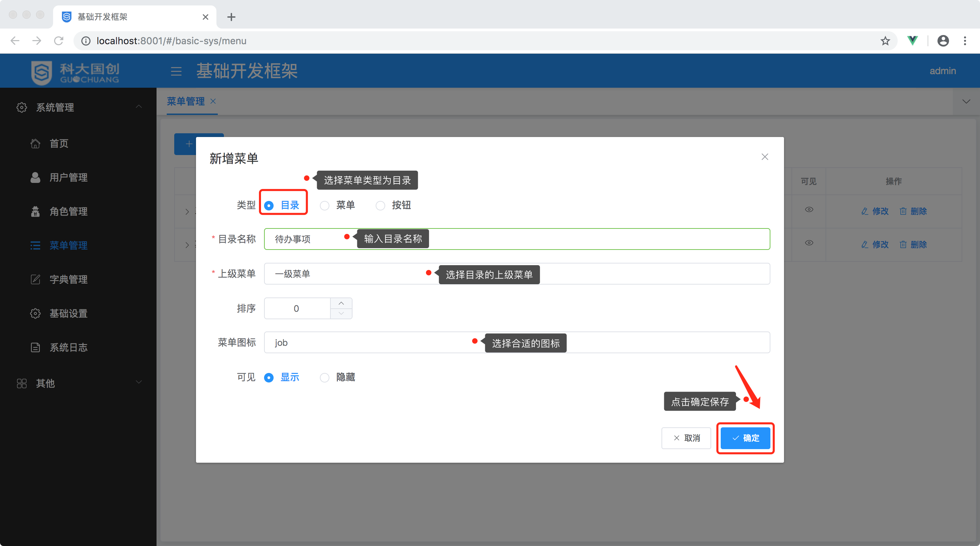Click the 取消 cancel button

(x=686, y=438)
